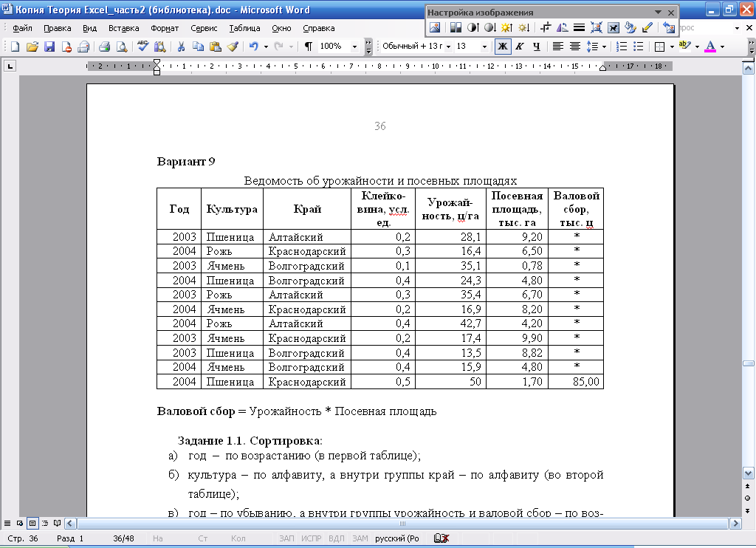The width and height of the screenshot is (756, 548).
Task: Undo the last action
Action: (254, 47)
